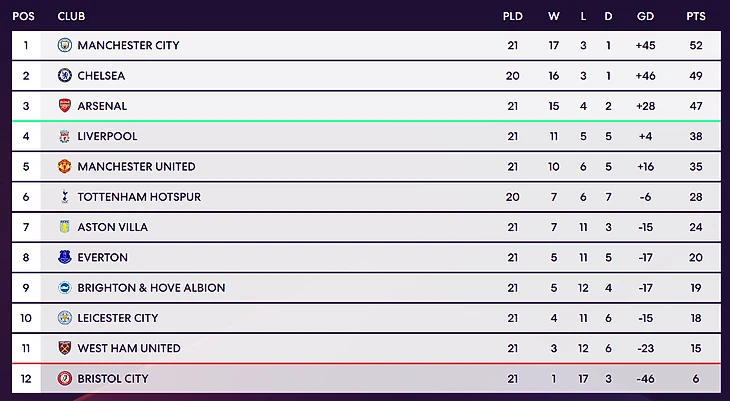Click the Tottenham Hotspur name link

pyautogui.click(x=139, y=197)
